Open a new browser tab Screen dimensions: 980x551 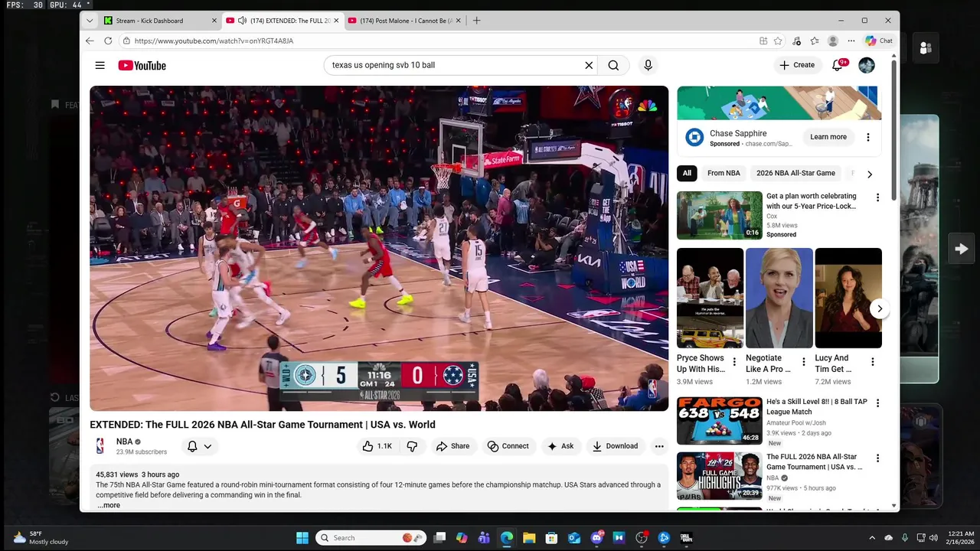[x=476, y=21]
